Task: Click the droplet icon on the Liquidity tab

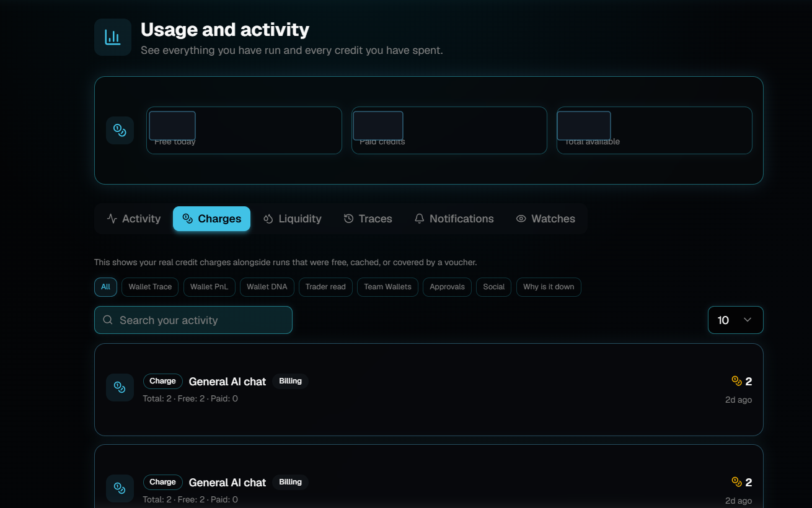Action: tap(268, 219)
